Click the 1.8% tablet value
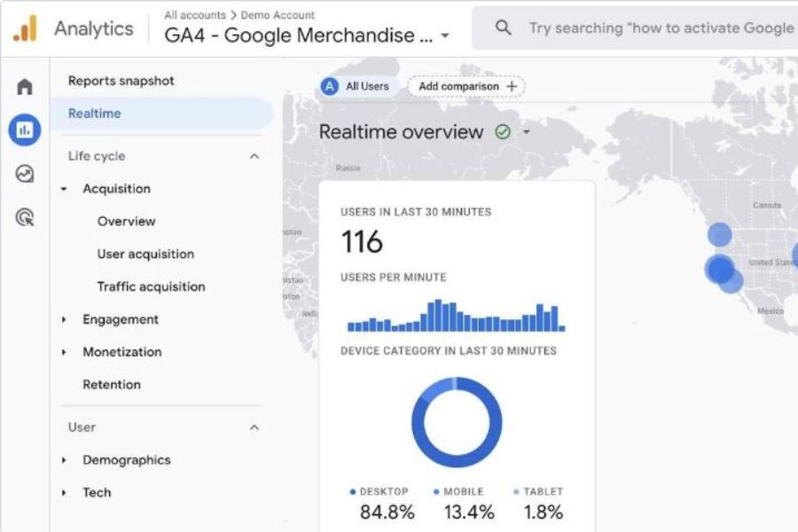 tap(544, 512)
